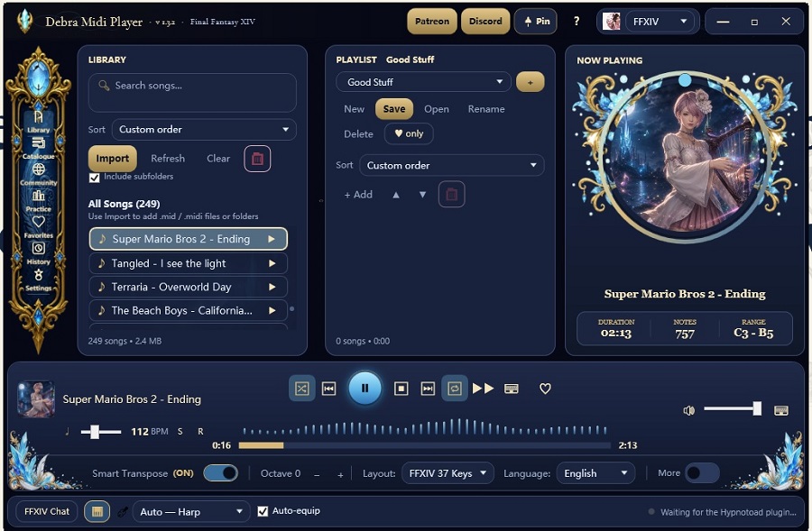Image resolution: width=812 pixels, height=531 pixels.
Task: Click the Rename playlist option
Action: 486,109
